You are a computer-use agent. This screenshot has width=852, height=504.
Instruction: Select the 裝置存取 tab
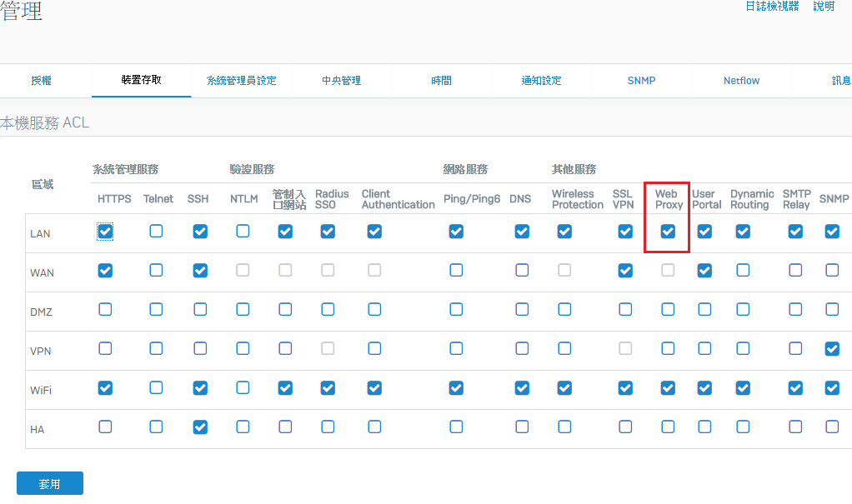point(141,80)
